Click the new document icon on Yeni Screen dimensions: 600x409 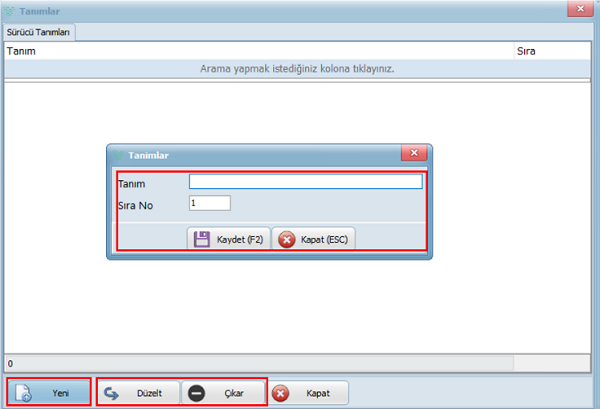(27, 393)
